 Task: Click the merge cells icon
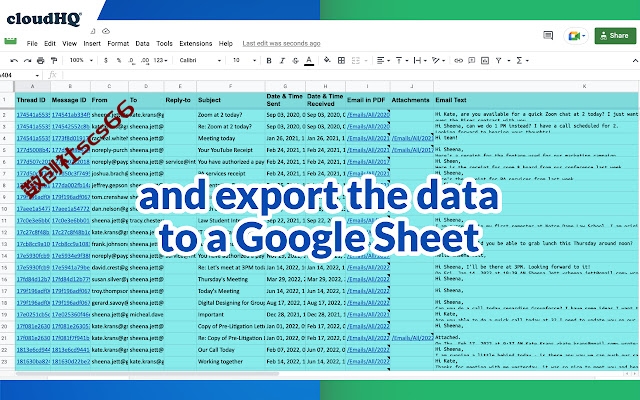coord(356,60)
